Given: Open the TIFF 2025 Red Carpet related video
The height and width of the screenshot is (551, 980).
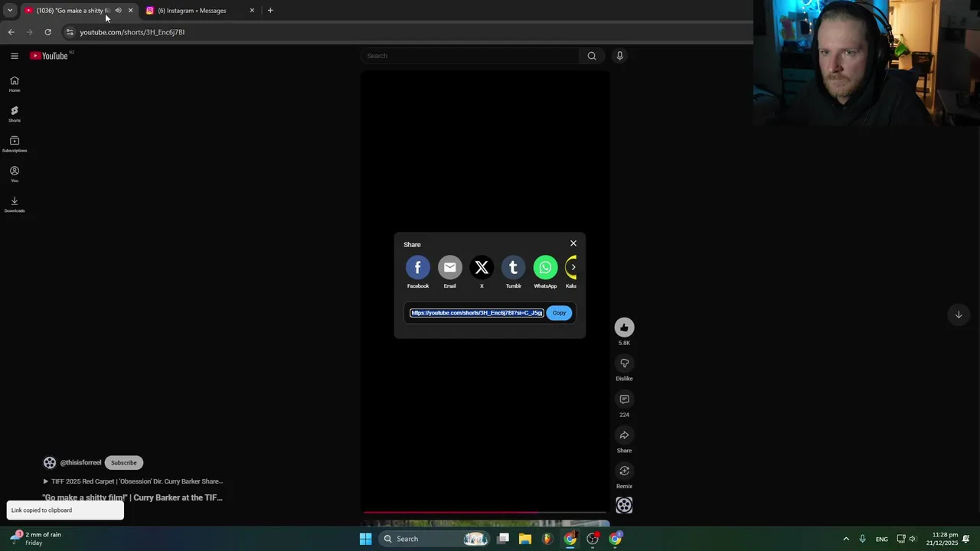Looking at the screenshot, I should pos(132,481).
